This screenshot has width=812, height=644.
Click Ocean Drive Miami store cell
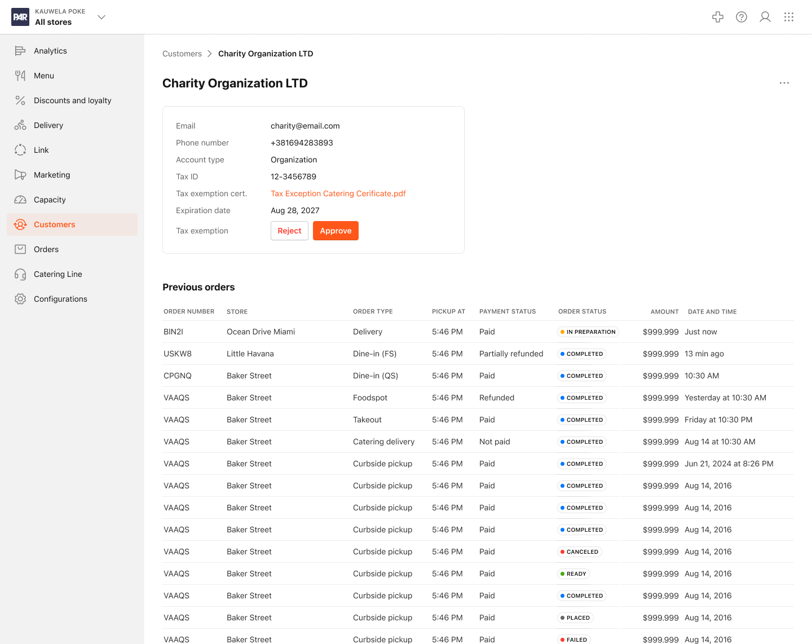tap(261, 332)
